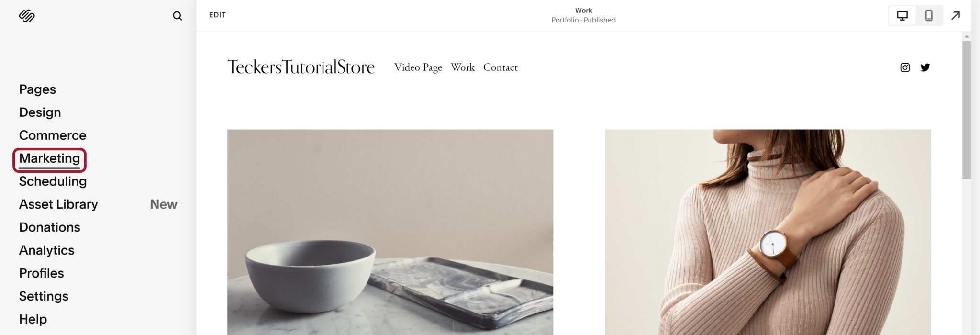
Task: Open the search magnifier icon
Action: click(x=177, y=16)
